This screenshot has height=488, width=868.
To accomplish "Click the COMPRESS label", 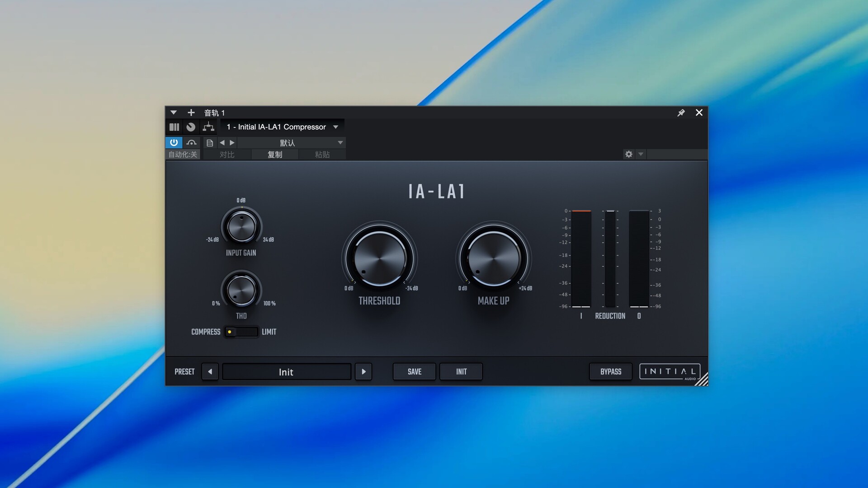I will (206, 332).
